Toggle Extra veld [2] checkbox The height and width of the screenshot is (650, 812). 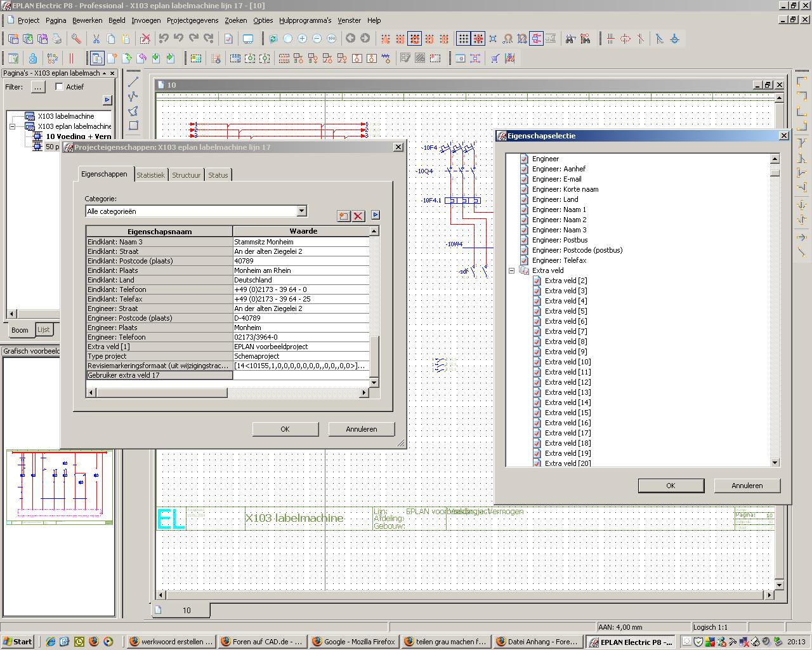click(x=537, y=281)
